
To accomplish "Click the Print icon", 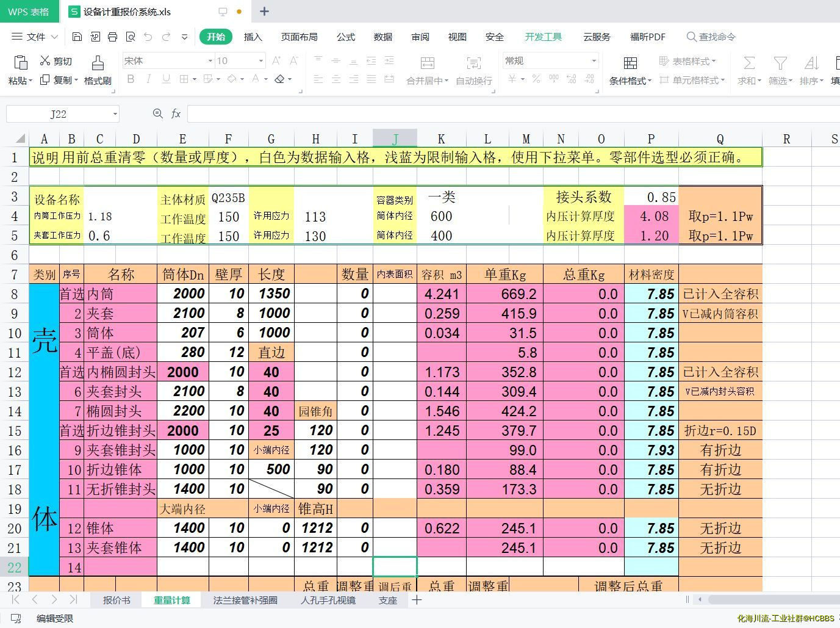I will 112,37.
